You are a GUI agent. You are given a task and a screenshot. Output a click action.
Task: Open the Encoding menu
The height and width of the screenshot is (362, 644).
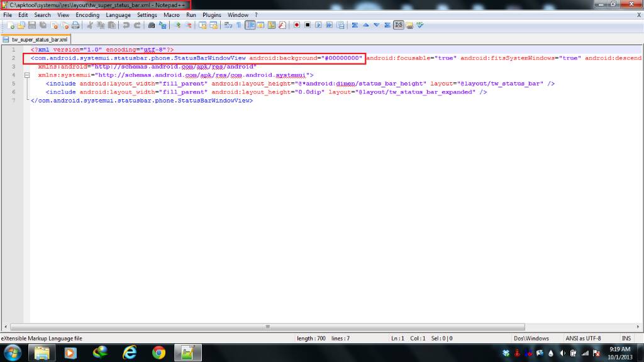pyautogui.click(x=87, y=15)
